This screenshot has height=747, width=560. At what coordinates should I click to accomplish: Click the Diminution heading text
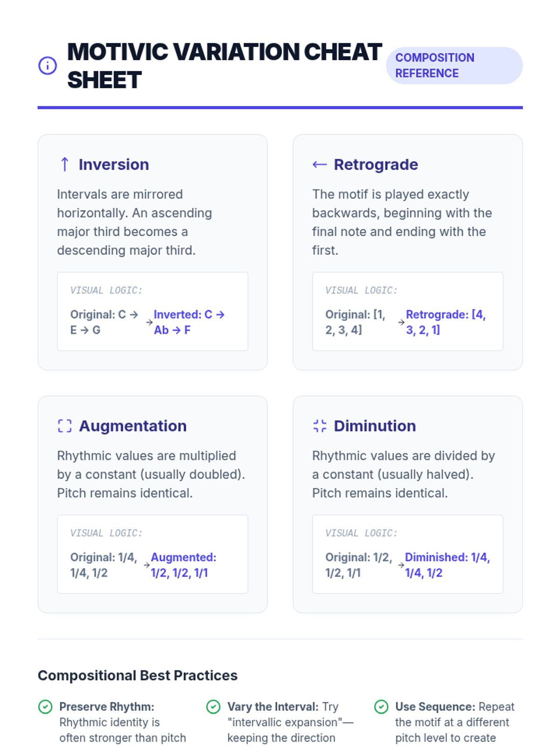[375, 426]
